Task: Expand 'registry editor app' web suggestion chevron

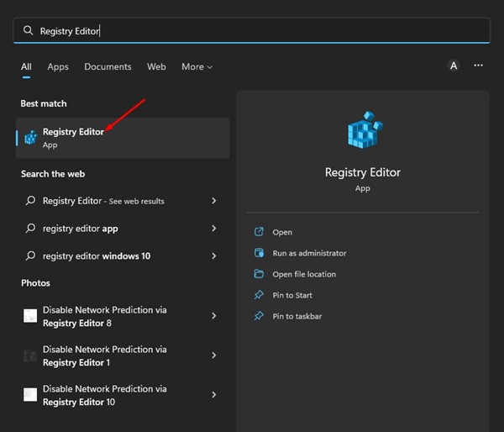Action: click(x=214, y=229)
